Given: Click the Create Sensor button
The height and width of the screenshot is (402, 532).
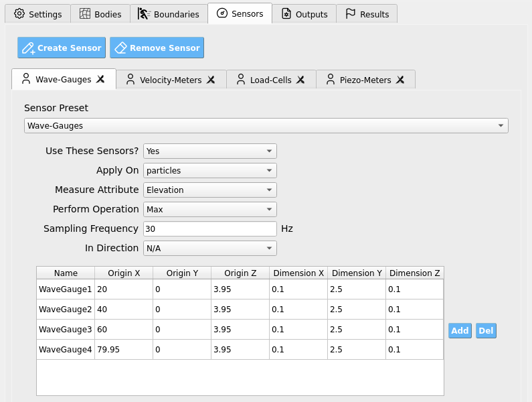Looking at the screenshot, I should (x=62, y=48).
